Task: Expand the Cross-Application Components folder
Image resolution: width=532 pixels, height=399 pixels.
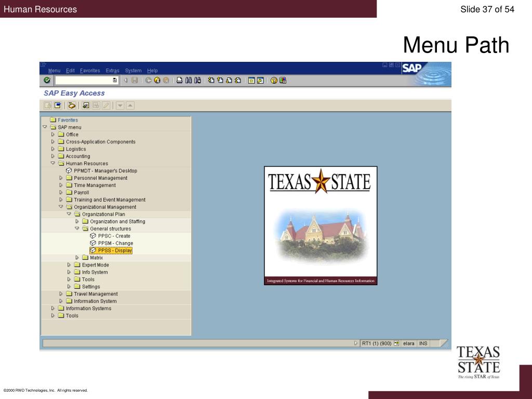Action: click(x=52, y=142)
